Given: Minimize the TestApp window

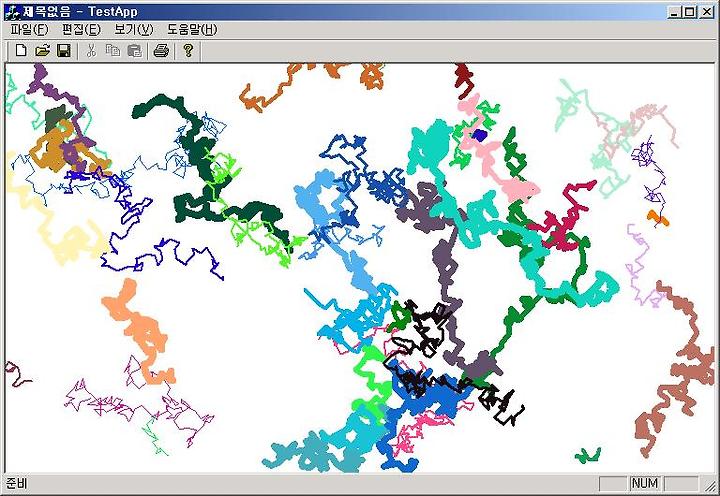Looking at the screenshot, I should coord(674,12).
